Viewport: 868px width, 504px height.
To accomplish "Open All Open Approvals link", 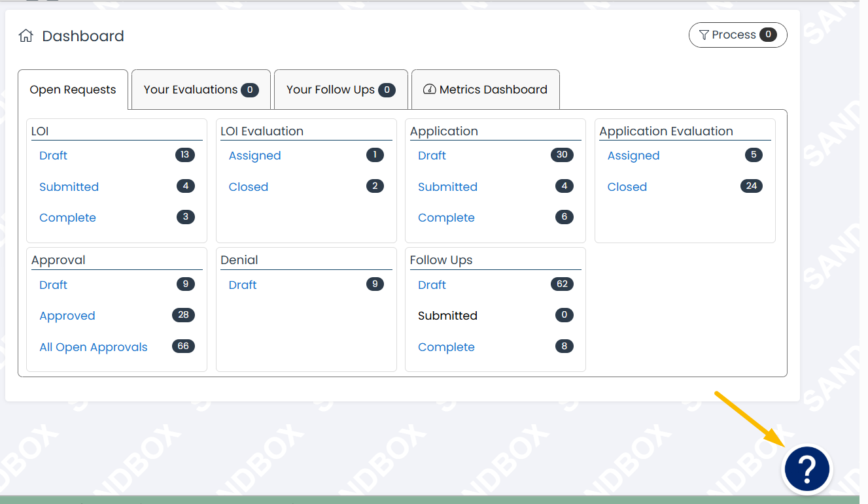I will [94, 347].
